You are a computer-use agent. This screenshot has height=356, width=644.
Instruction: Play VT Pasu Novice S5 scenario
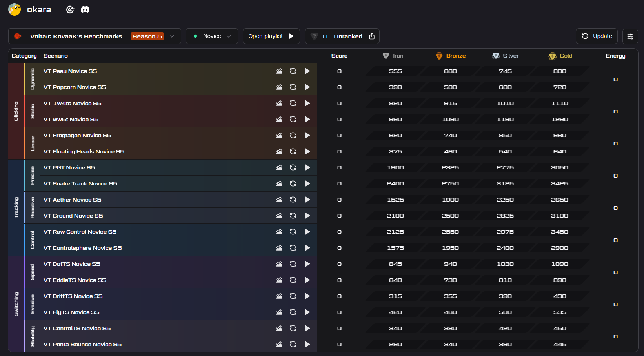coord(307,71)
